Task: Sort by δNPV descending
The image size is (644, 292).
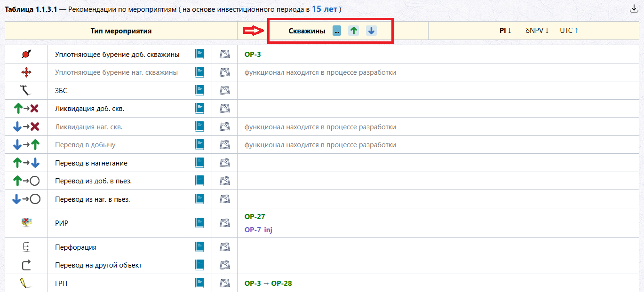Action: (537, 31)
